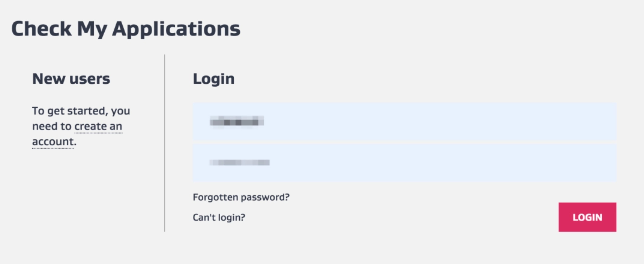Click the blurred username text in first field
644x264 pixels.
click(237, 122)
